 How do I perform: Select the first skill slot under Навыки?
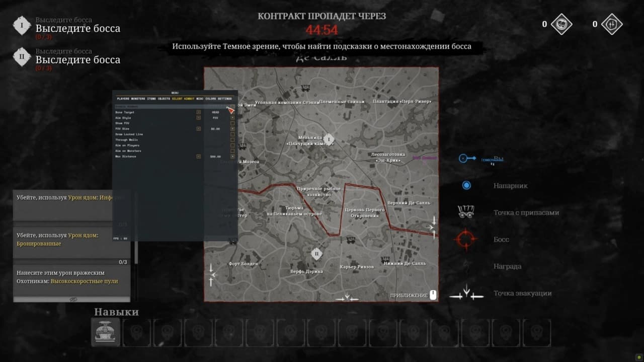(x=107, y=332)
